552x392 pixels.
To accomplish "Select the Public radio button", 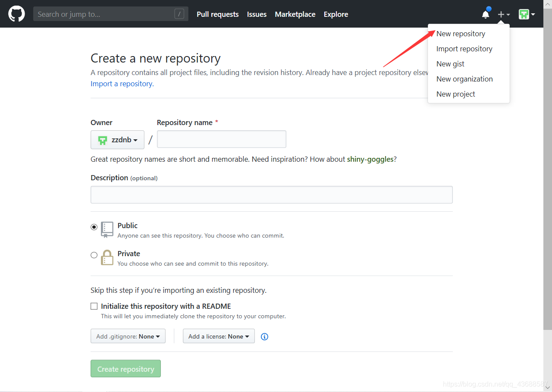I will [94, 227].
